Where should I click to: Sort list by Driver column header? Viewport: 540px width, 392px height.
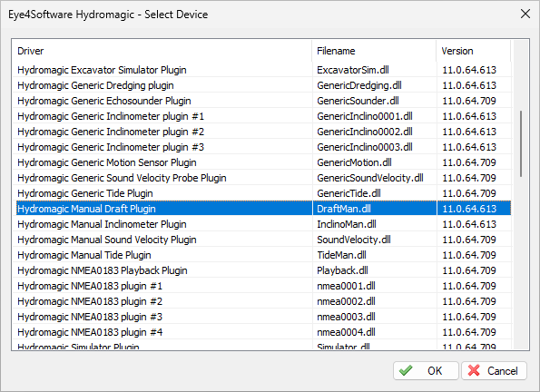click(162, 51)
